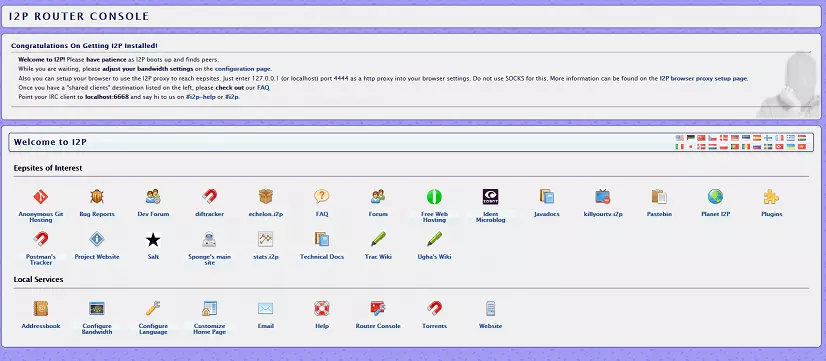Screen dimensions: 826x361
Task: Switch language with the Vietnamese flag
Action: [802, 147]
